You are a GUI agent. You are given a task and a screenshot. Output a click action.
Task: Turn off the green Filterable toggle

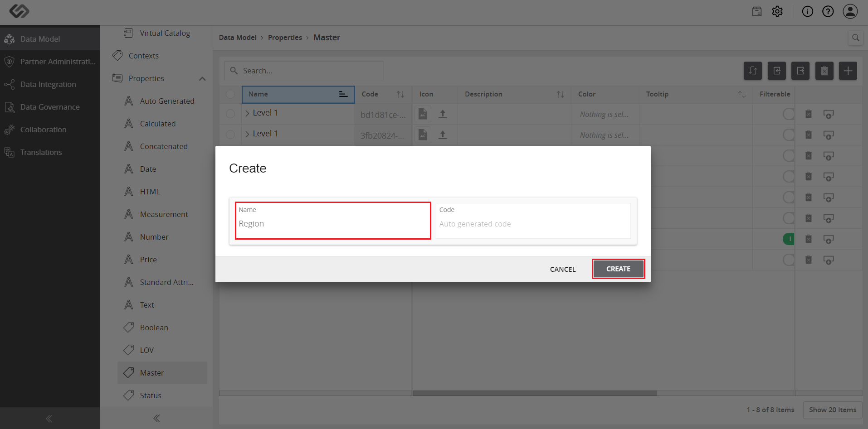789,239
